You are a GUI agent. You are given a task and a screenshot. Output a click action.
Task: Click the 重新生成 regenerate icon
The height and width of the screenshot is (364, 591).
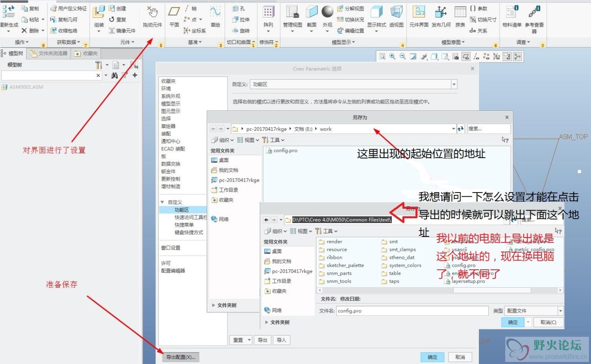[x=8, y=12]
